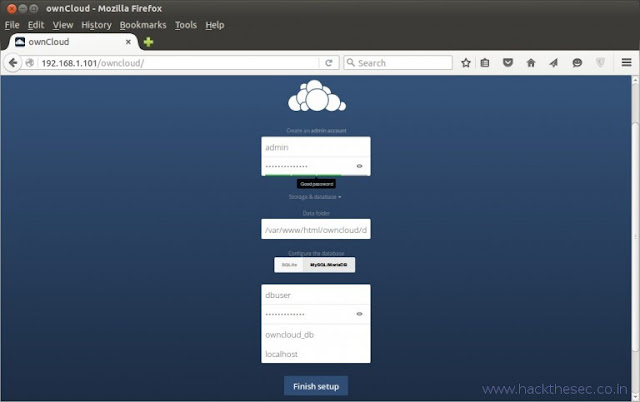Open a new tab with plus icon
Screen dimensions: 640x402
[149, 42]
